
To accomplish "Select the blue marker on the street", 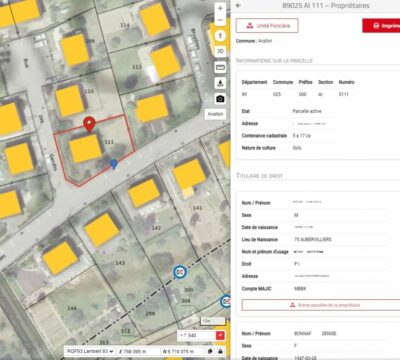I will [x=114, y=164].
